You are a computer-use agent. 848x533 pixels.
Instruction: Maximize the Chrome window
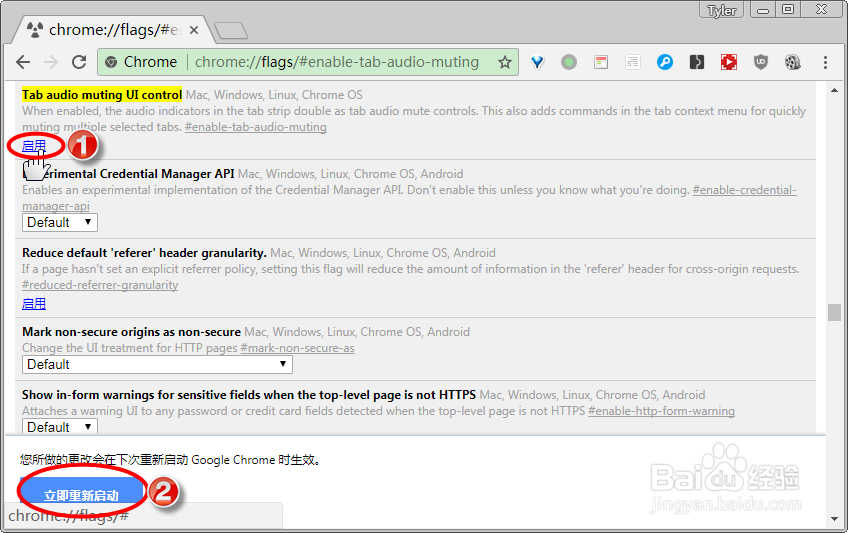pos(788,10)
